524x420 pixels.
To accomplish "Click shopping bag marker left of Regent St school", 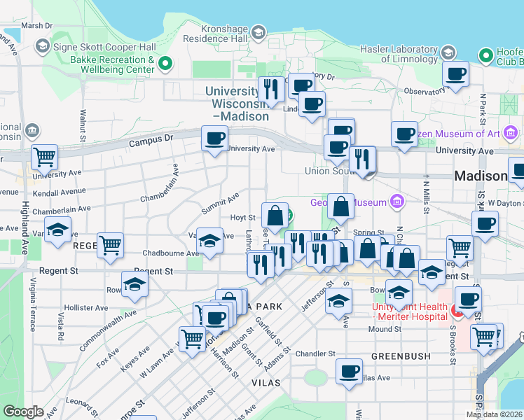I will [406, 258].
